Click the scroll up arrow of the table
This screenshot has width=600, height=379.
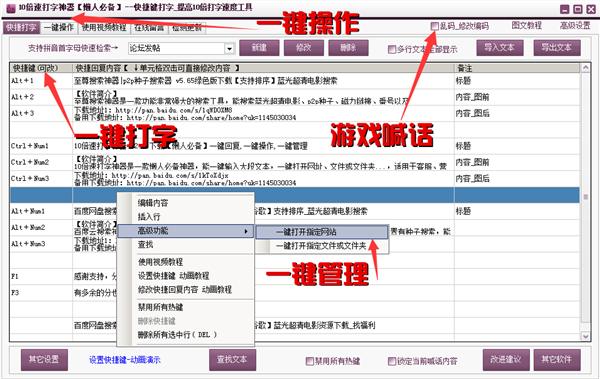(x=585, y=68)
